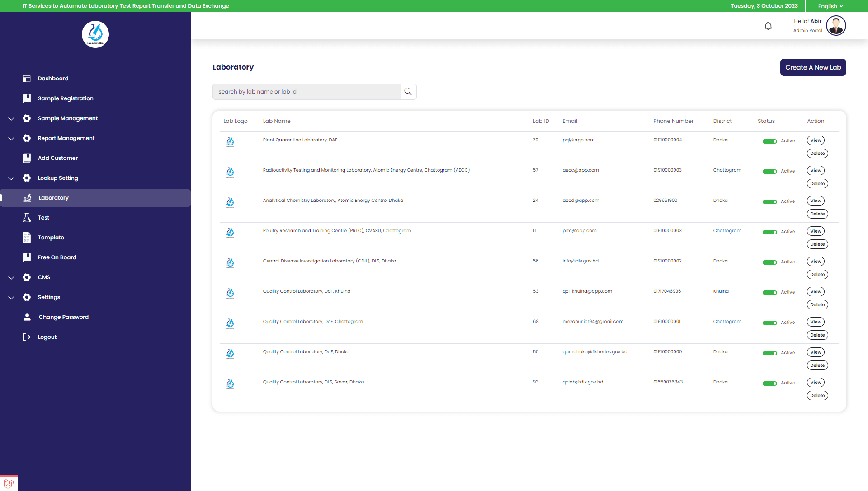Click the Settings gear icon
This screenshot has height=491, width=868.
pyautogui.click(x=27, y=297)
